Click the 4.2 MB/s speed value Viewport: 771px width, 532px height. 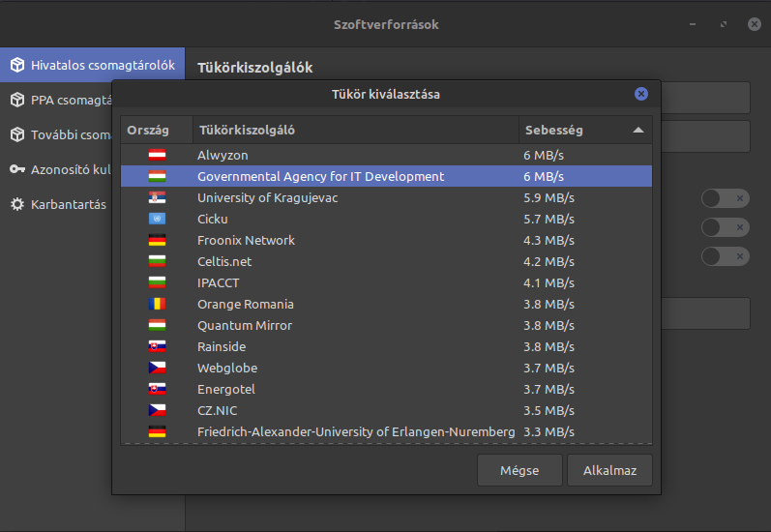[549, 261]
